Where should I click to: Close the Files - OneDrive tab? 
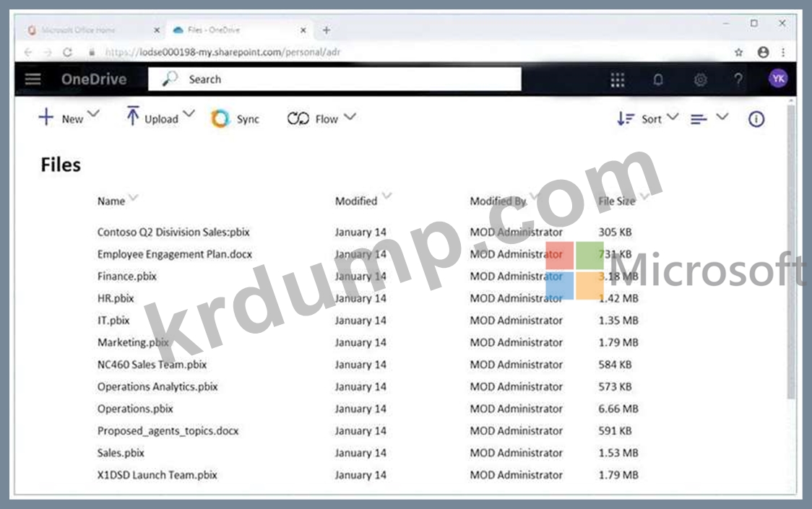pos(303,30)
